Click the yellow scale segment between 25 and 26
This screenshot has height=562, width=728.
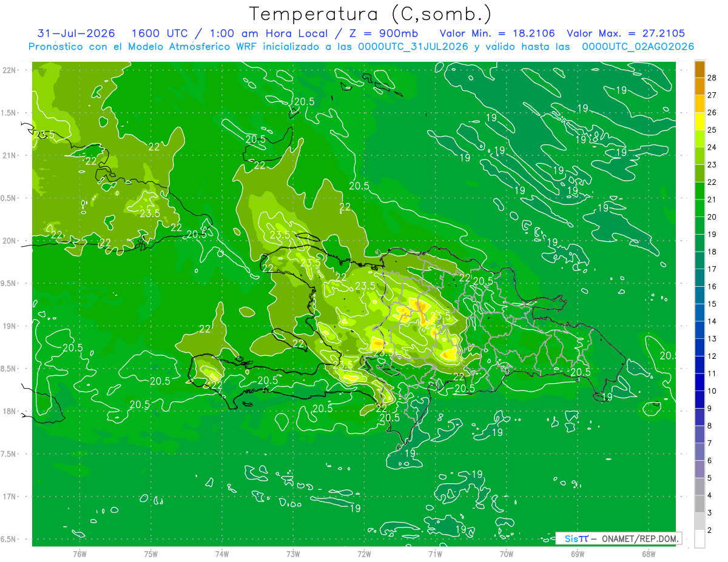[x=699, y=121]
